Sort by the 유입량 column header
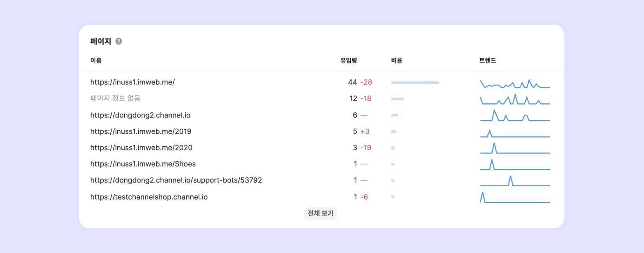 click(348, 61)
